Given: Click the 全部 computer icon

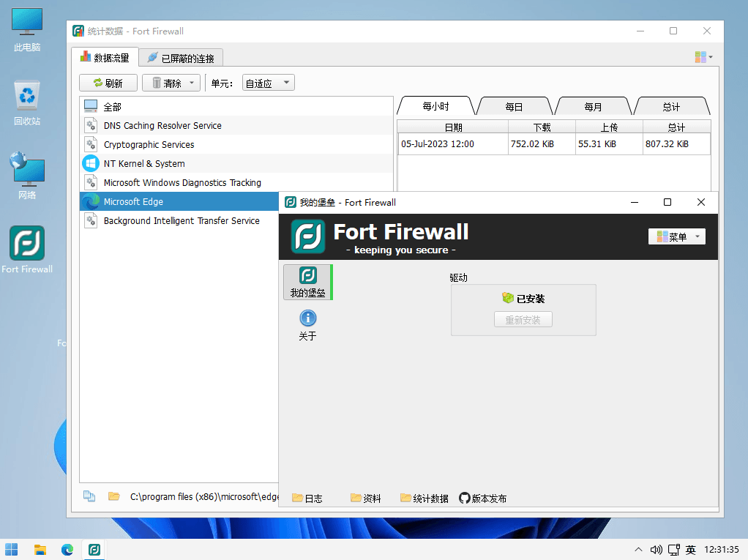Looking at the screenshot, I should coord(91,106).
